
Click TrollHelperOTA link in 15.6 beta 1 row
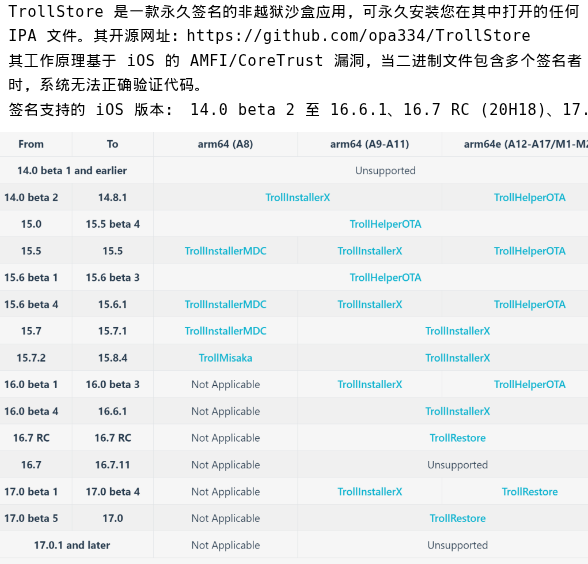(386, 278)
